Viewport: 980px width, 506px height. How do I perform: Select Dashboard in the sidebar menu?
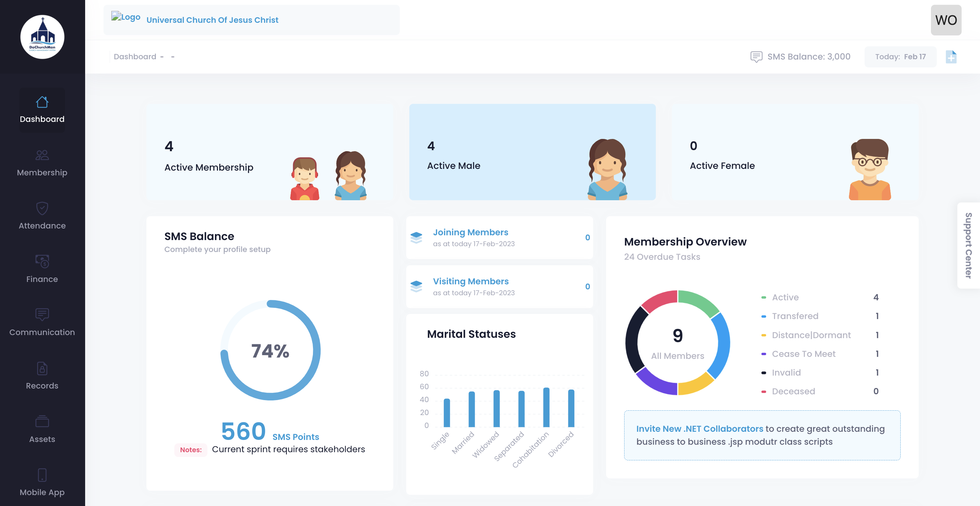42,110
